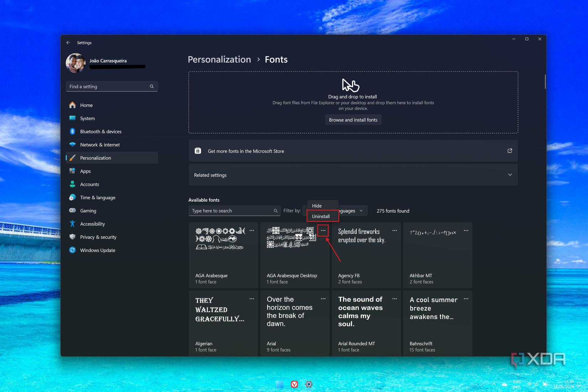Open more options for the Algerian font
Screen dimensions: 588x392
[252, 299]
